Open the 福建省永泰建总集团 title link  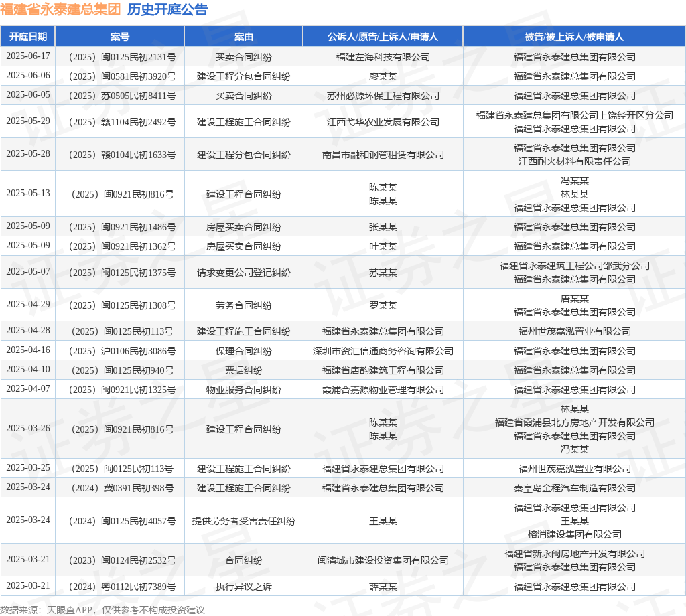(x=60, y=9)
